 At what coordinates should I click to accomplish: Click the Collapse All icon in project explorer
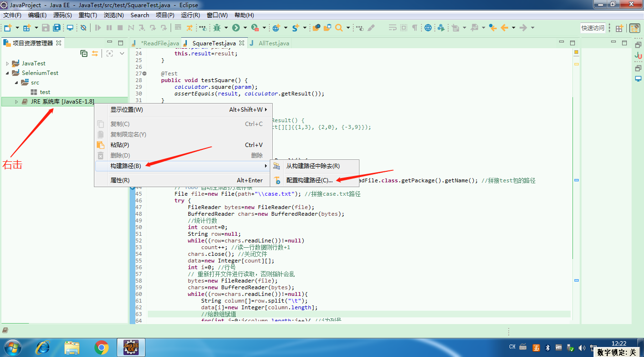coord(84,53)
